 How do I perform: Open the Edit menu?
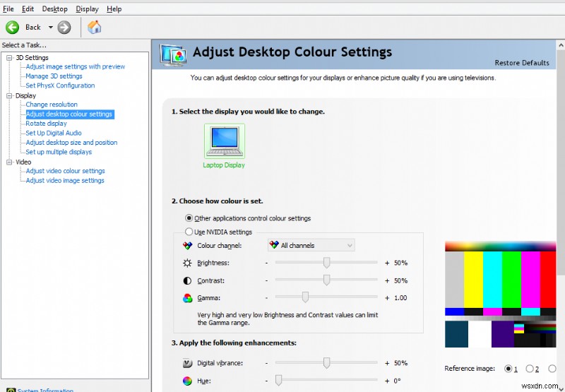pyautogui.click(x=28, y=9)
